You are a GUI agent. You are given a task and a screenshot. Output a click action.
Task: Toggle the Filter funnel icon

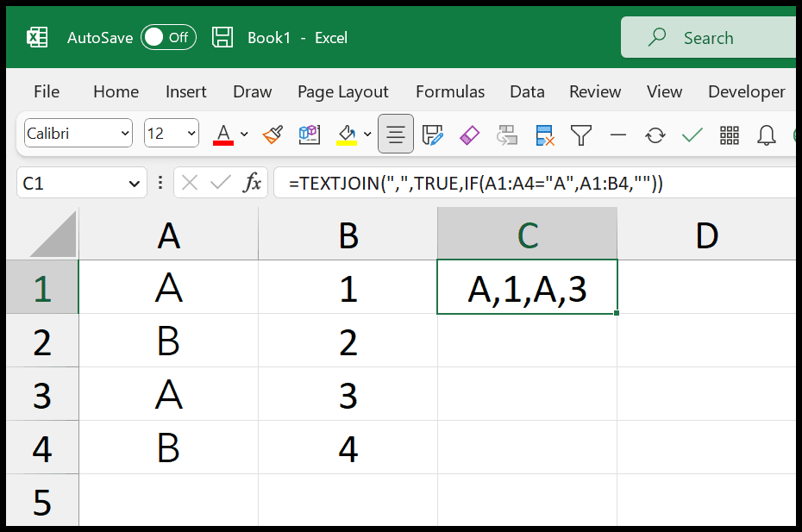point(581,135)
